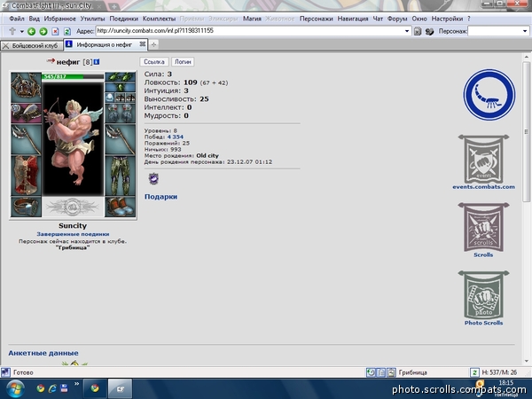Click the left-hand axe weapon slot
The image size is (532, 399).
26,139
